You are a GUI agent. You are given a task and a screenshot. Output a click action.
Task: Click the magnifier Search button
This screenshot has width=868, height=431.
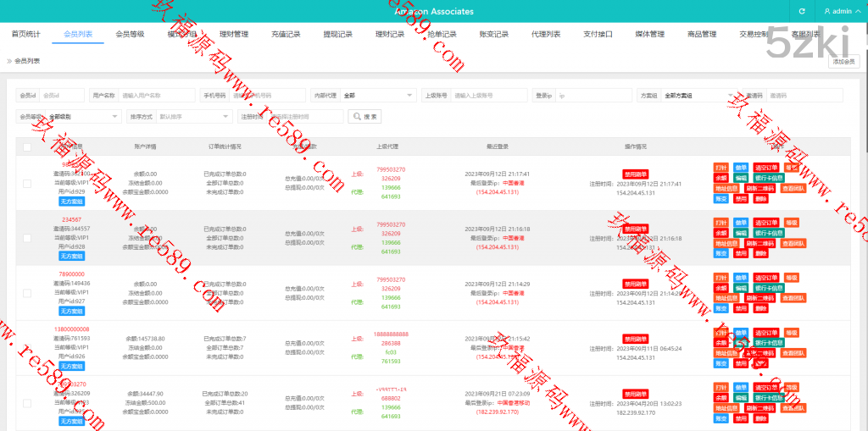pyautogui.click(x=365, y=116)
